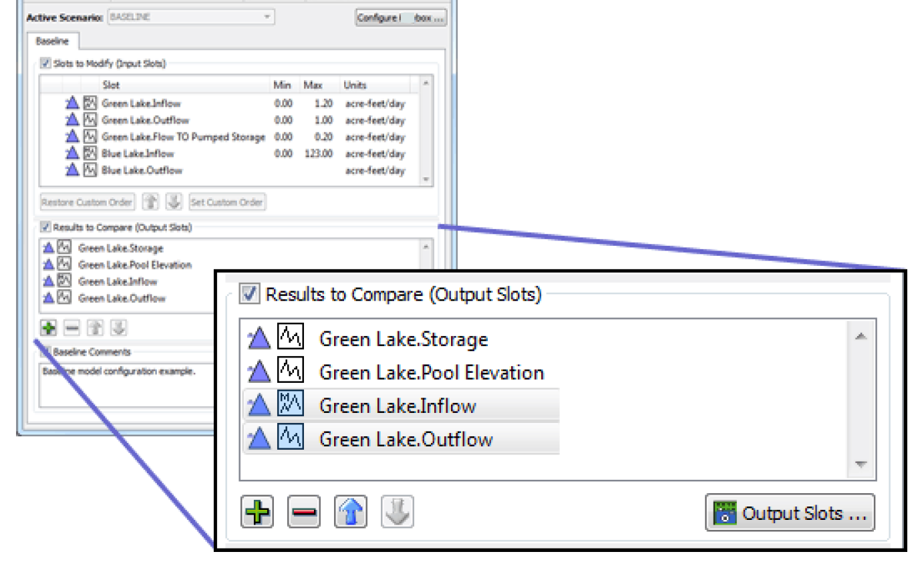
Task: Click the move-up arrow beside Restore Custom Order
Action: (152, 202)
